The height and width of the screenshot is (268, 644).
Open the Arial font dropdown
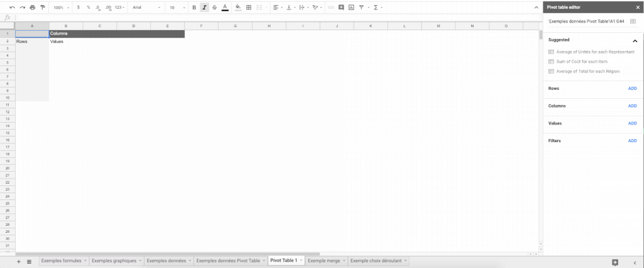point(146,8)
